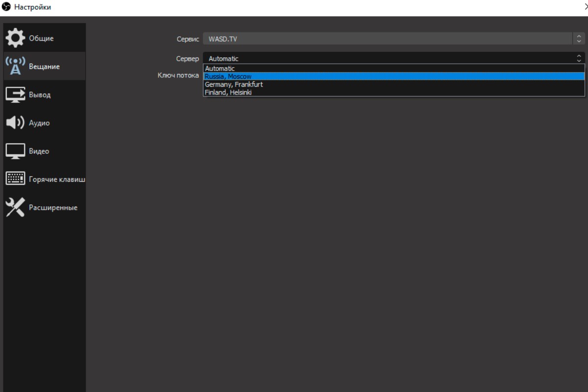This screenshot has height=392, width=588.
Task: Choose Finland, Helsinki server option
Action: (x=228, y=92)
